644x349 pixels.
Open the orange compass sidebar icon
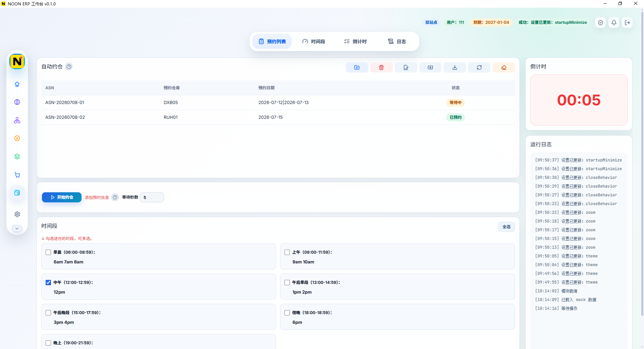click(17, 138)
